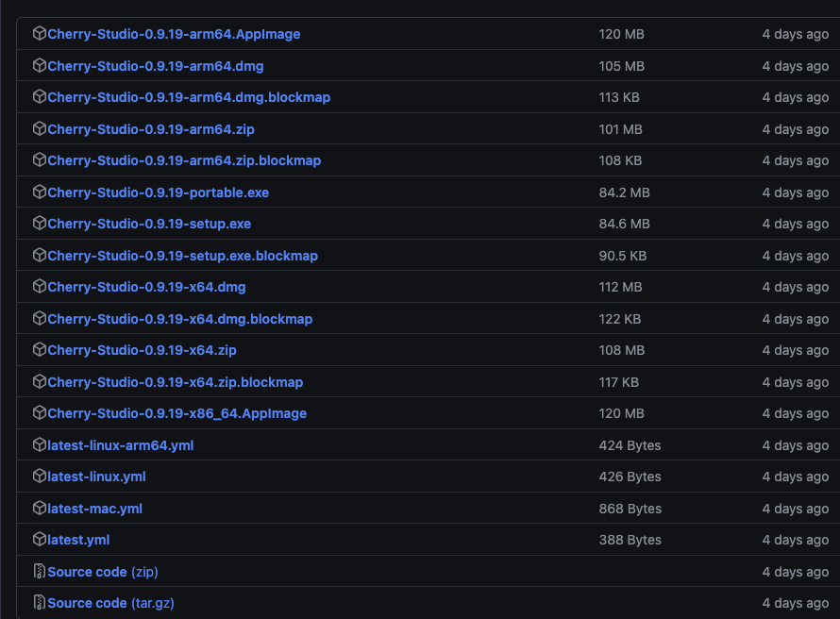The image size is (840, 619).
Task: Click package icon beside Cherry-Studio-0.9.19-portable.exe
Action: coord(40,192)
